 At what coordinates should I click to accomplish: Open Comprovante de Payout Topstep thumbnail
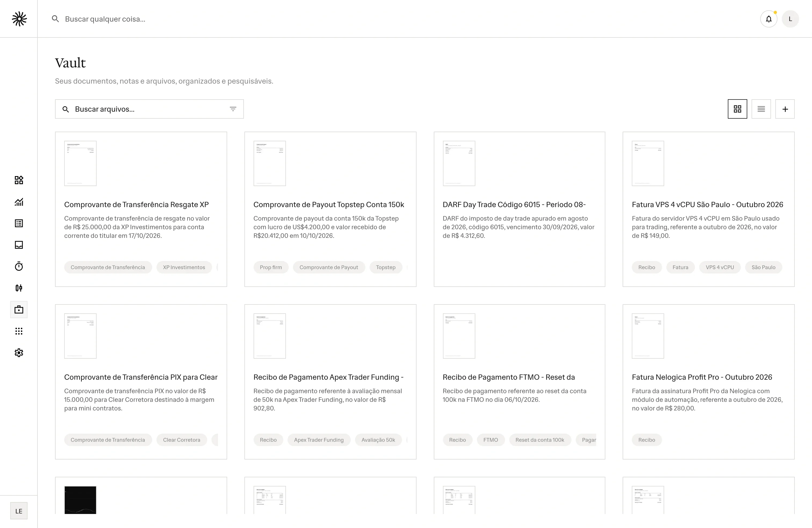(x=269, y=163)
